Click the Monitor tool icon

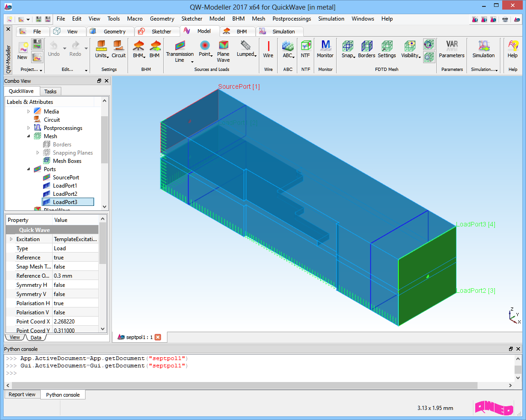325,45
